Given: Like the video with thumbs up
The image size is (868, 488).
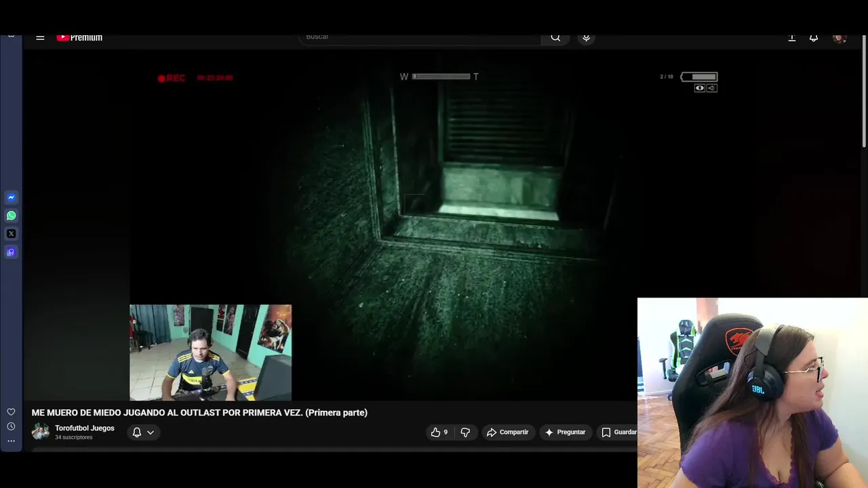Looking at the screenshot, I should [439, 432].
